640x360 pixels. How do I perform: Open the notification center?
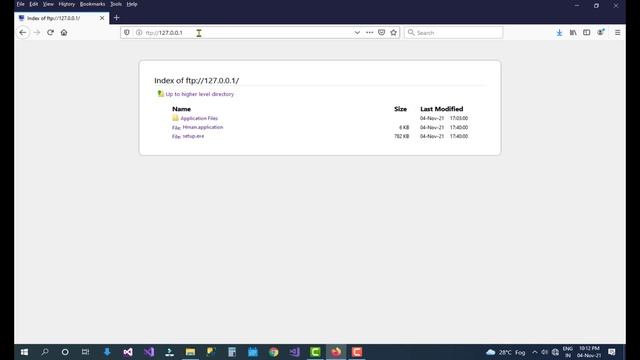(611, 352)
